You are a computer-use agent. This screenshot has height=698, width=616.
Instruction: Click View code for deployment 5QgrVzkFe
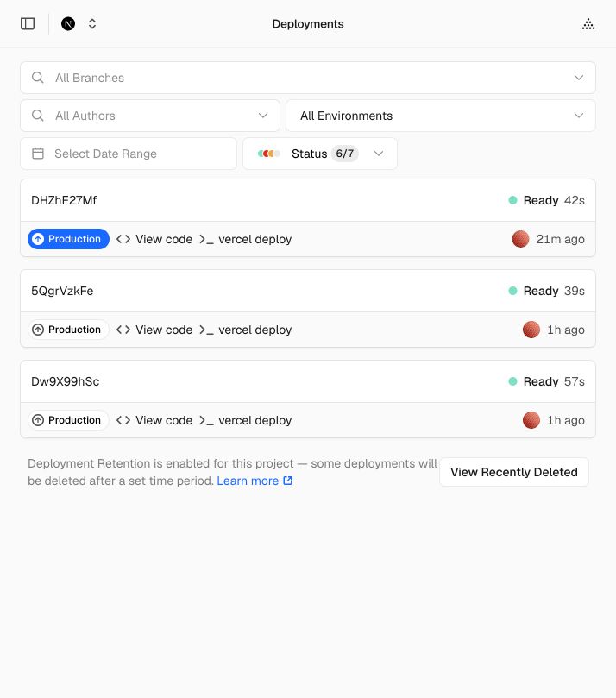point(164,330)
